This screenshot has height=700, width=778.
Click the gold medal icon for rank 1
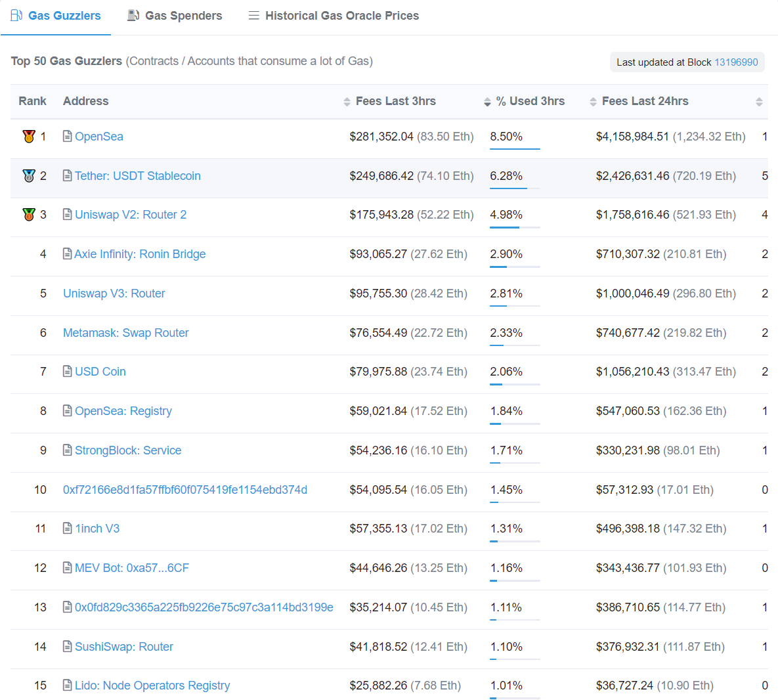[29, 137]
